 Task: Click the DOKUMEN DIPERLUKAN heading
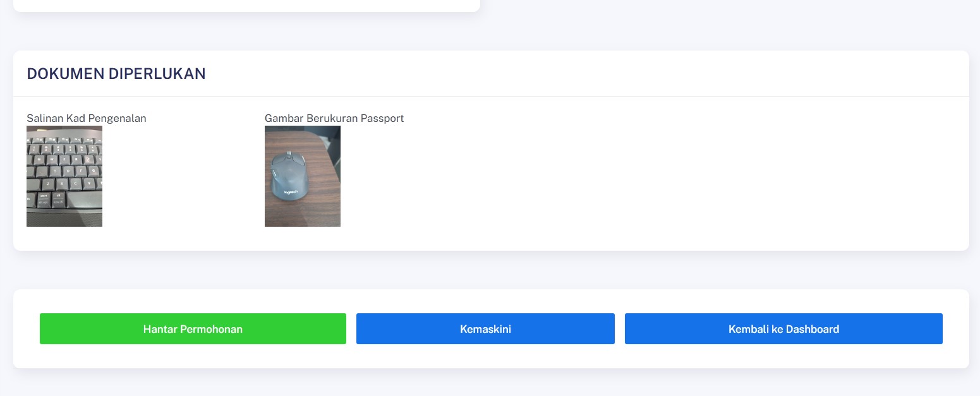(x=116, y=74)
